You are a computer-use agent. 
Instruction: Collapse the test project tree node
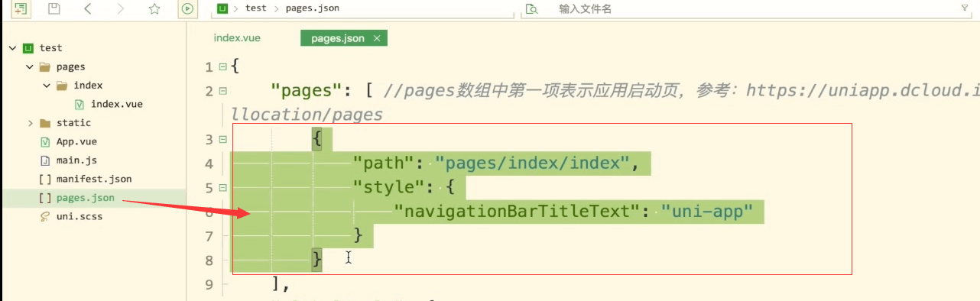pyautogui.click(x=12, y=48)
